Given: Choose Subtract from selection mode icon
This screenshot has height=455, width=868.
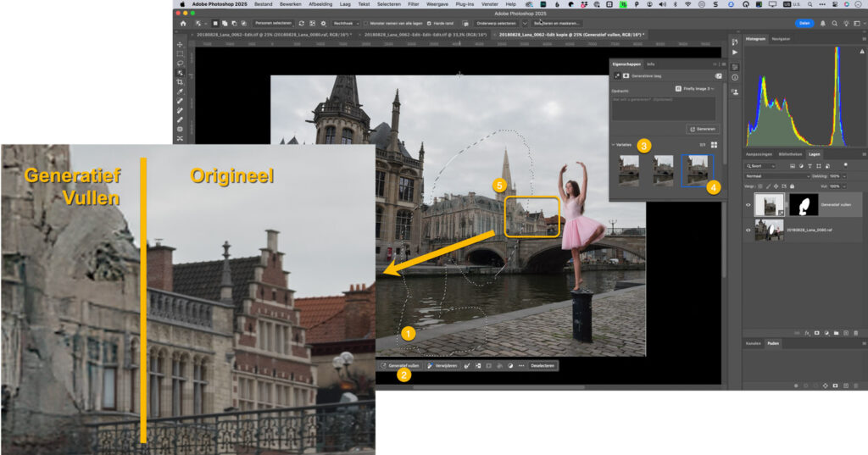Looking at the screenshot, I should point(234,23).
